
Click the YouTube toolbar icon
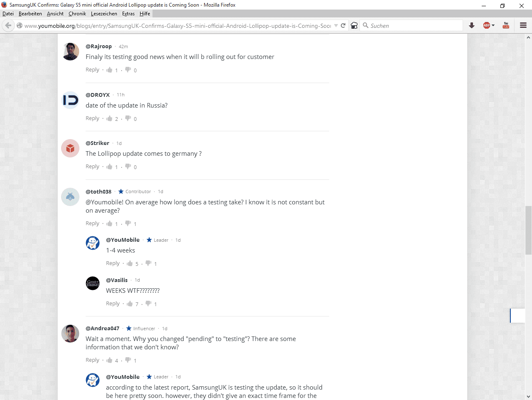506,25
